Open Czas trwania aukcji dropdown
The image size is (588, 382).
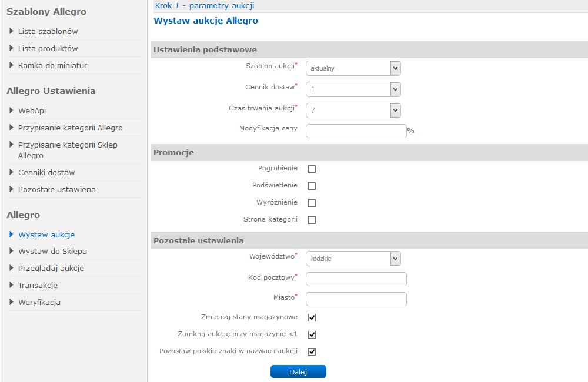pyautogui.click(x=353, y=110)
